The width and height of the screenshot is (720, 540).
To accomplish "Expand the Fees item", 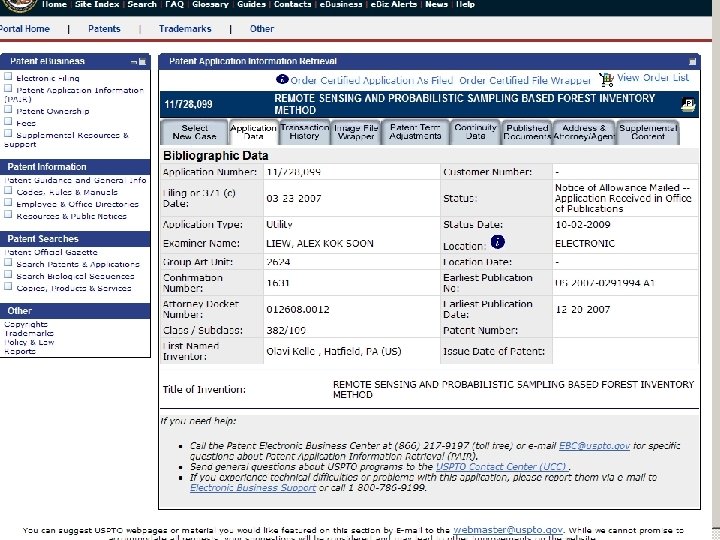I will [8, 121].
